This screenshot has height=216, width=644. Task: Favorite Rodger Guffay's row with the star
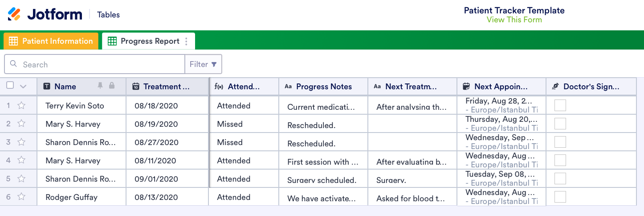point(21,197)
